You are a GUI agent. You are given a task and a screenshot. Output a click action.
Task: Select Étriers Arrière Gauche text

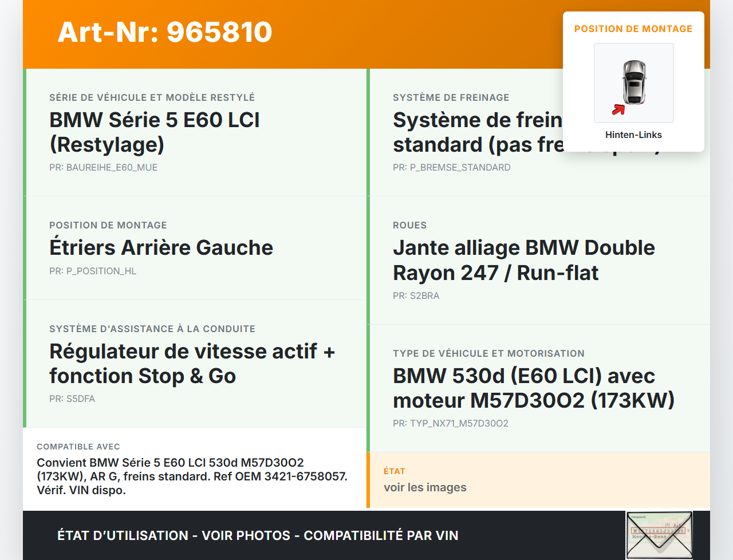point(161,247)
